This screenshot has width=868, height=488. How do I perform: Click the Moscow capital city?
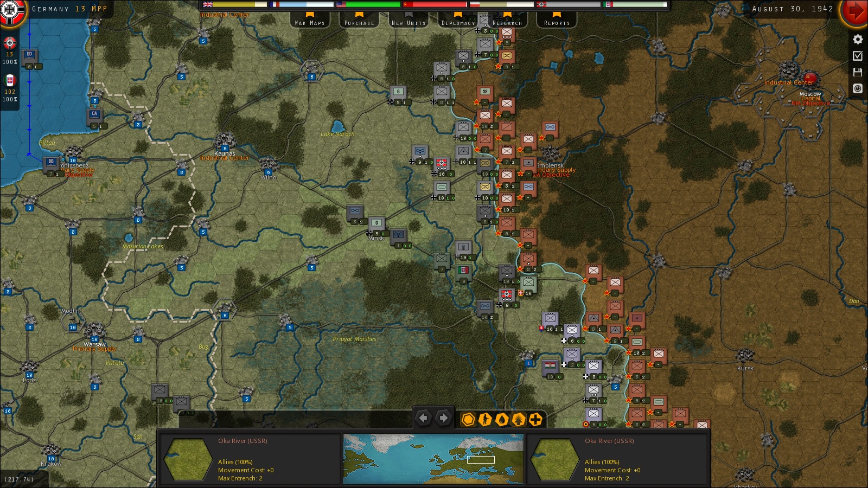pos(810,80)
